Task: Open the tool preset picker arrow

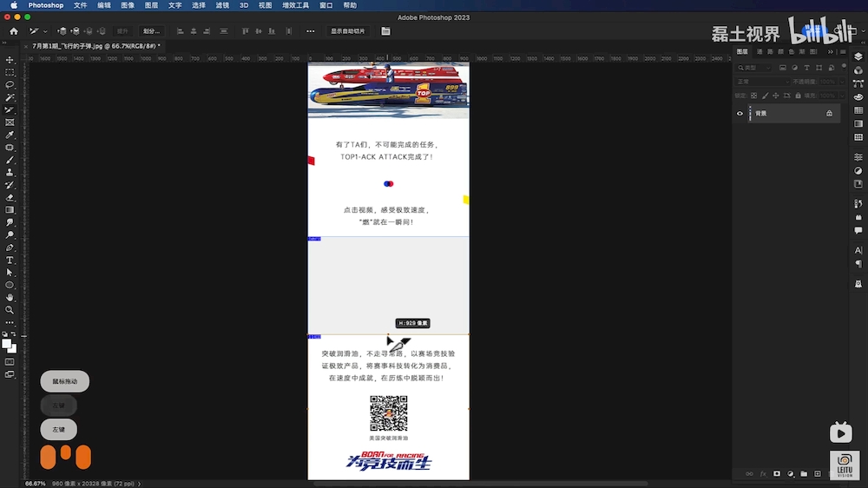Action: pyautogui.click(x=45, y=31)
